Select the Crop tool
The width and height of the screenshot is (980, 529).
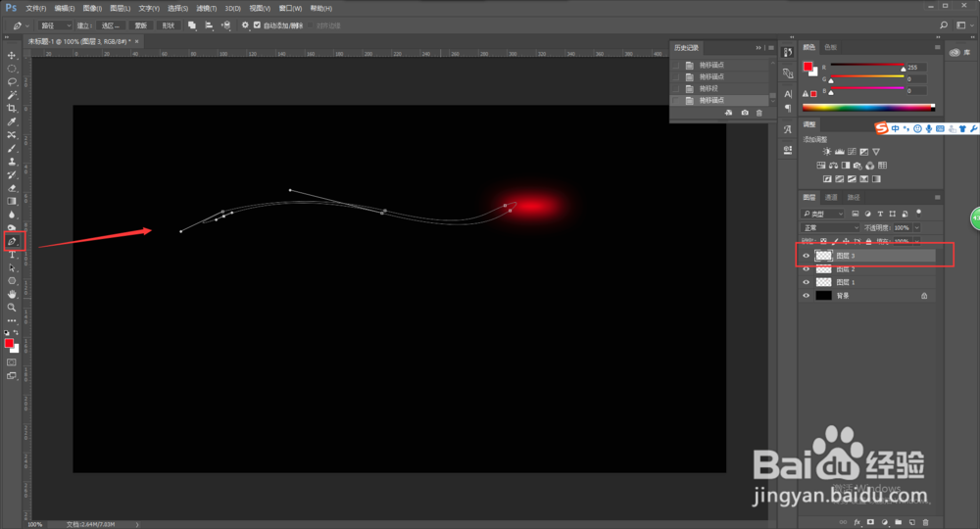point(11,108)
